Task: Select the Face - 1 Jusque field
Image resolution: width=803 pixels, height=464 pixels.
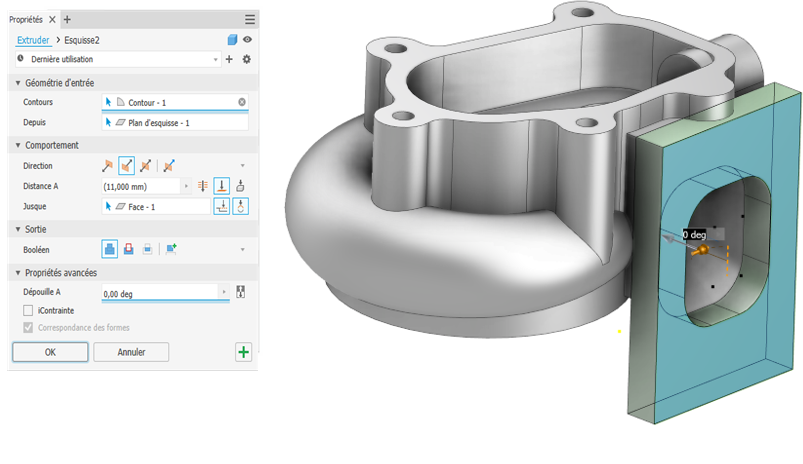Action: tap(156, 207)
